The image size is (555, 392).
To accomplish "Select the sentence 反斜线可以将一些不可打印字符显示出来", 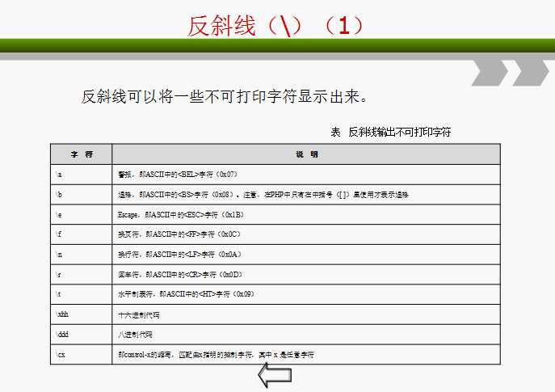I will click(225, 96).
